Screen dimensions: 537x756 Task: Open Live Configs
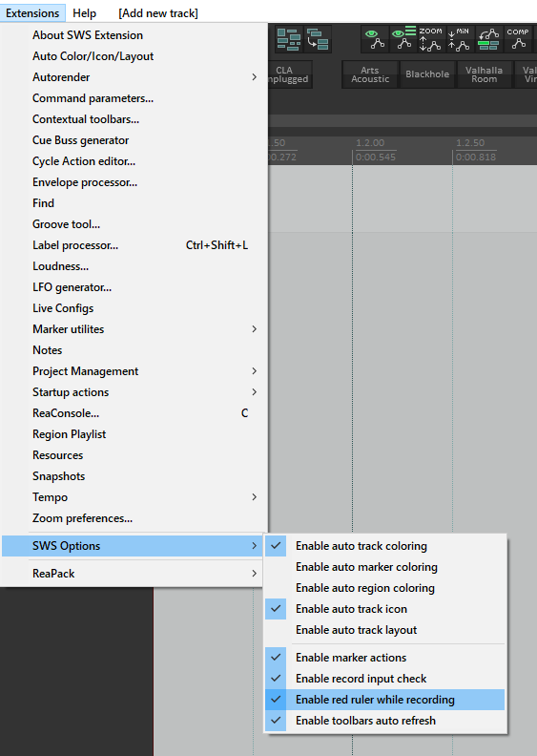click(x=133, y=308)
